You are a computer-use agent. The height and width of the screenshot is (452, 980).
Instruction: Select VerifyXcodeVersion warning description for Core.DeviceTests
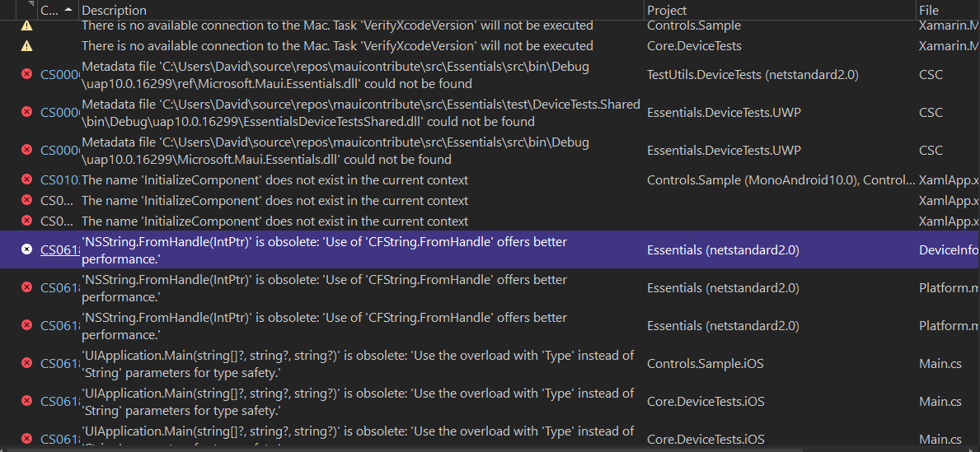pos(337,45)
